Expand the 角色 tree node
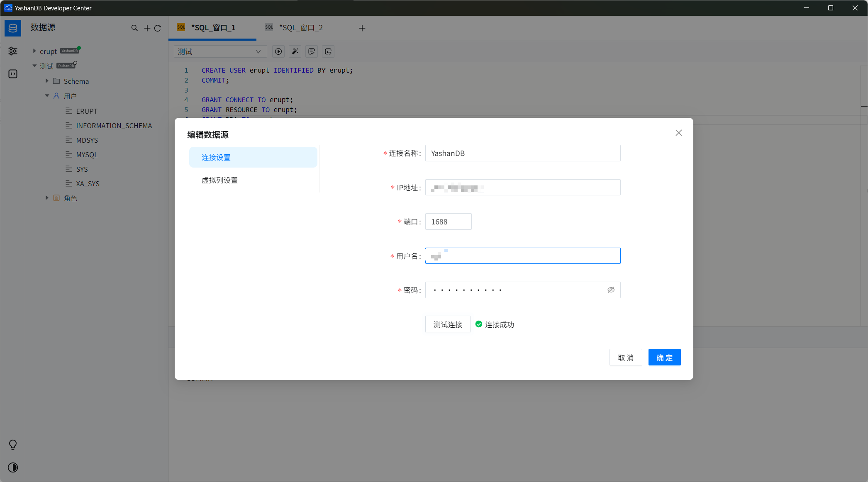Image resolution: width=868 pixels, height=482 pixels. click(x=47, y=198)
